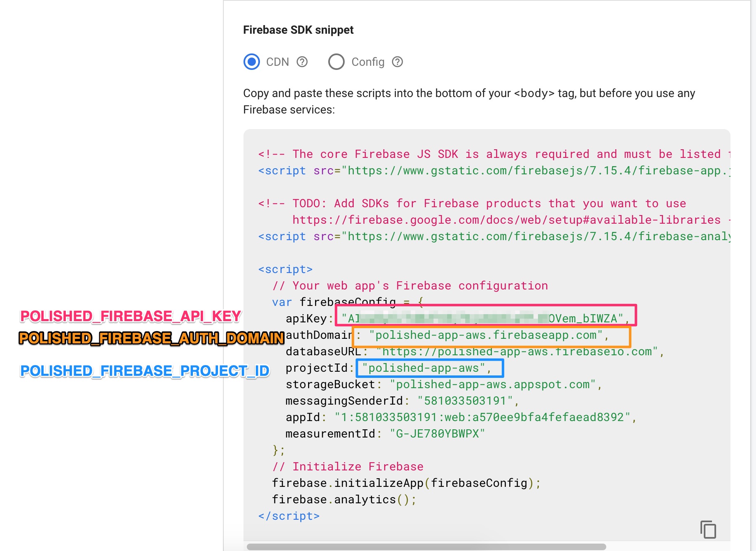Click the "Copy and paste these scripts" instruction text
This screenshot has width=756, height=551.
point(469,102)
